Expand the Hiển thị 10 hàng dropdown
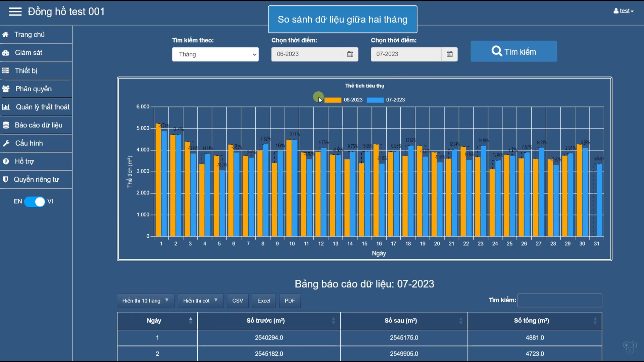The width and height of the screenshot is (644, 362). point(145,301)
